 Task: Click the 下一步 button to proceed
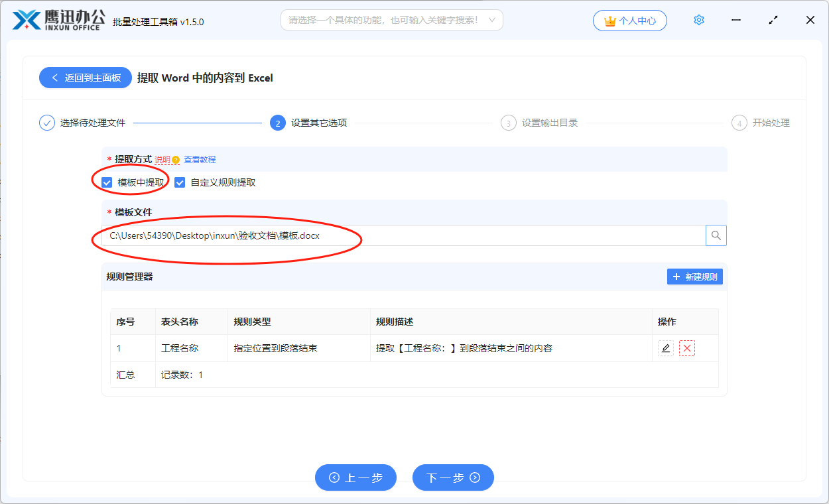click(453, 477)
